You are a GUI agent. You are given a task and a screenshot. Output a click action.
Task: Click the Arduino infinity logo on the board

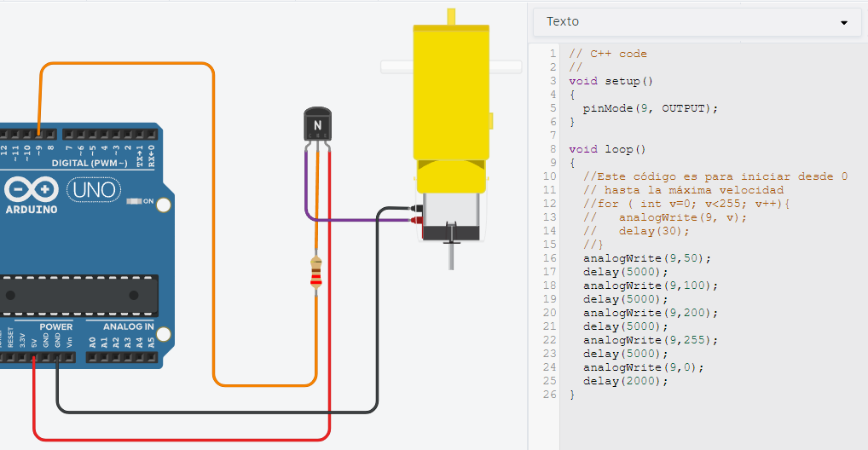point(32,188)
